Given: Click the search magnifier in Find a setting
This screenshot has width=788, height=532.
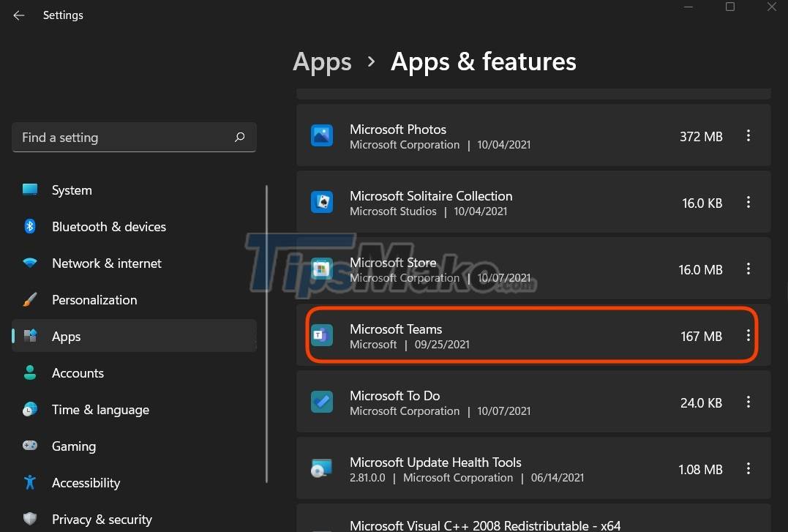Looking at the screenshot, I should pos(239,137).
